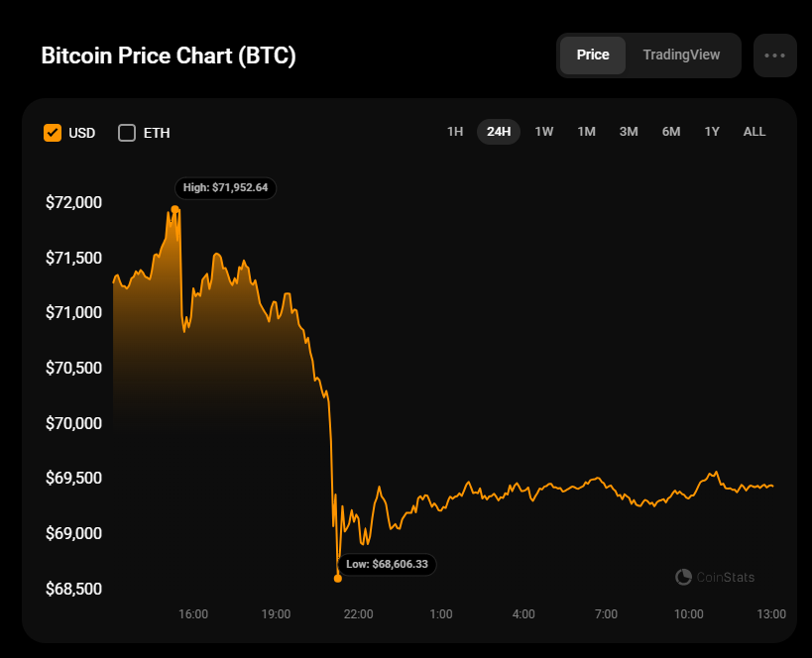
Task: Enable the ETH checkbox
Action: [x=127, y=133]
